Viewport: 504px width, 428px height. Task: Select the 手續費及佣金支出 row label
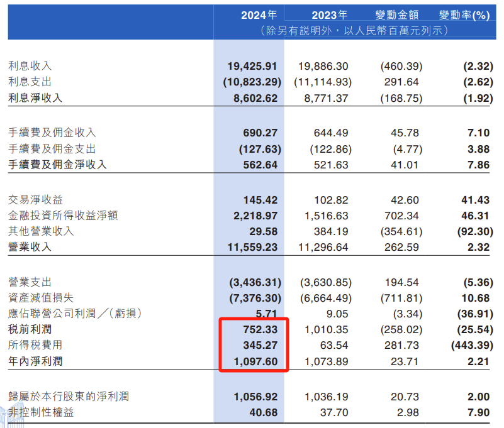pos(52,149)
